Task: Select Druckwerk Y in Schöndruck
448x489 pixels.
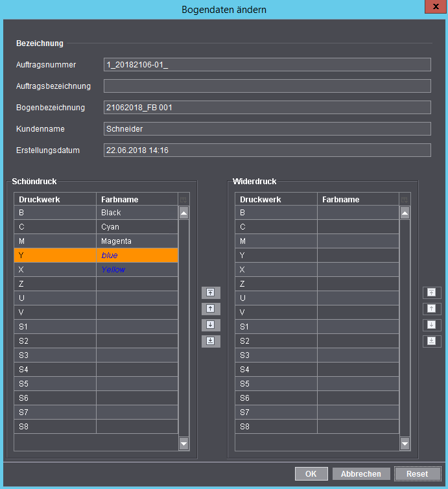Action: pyautogui.click(x=55, y=256)
